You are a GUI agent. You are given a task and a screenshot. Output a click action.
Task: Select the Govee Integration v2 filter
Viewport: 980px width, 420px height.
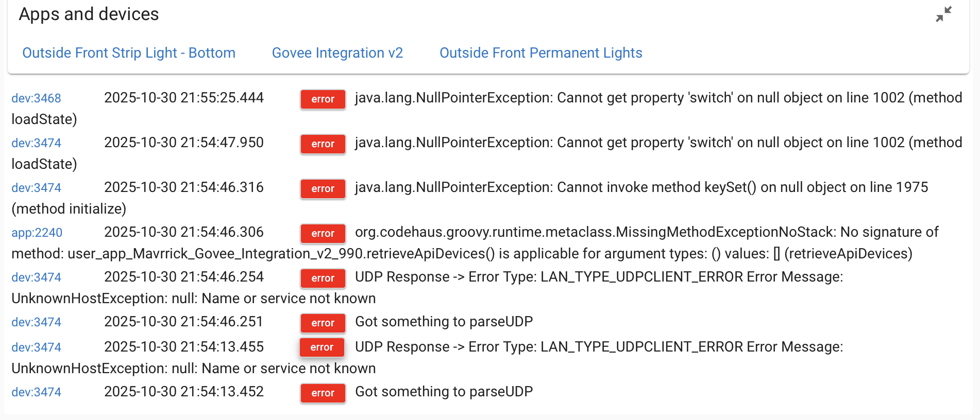[337, 53]
